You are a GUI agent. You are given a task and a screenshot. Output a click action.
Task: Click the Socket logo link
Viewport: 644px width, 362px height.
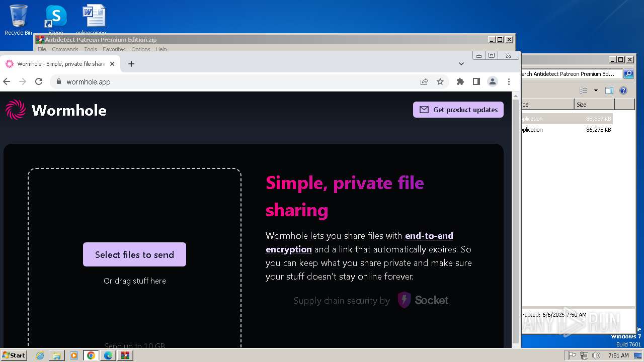click(x=423, y=300)
